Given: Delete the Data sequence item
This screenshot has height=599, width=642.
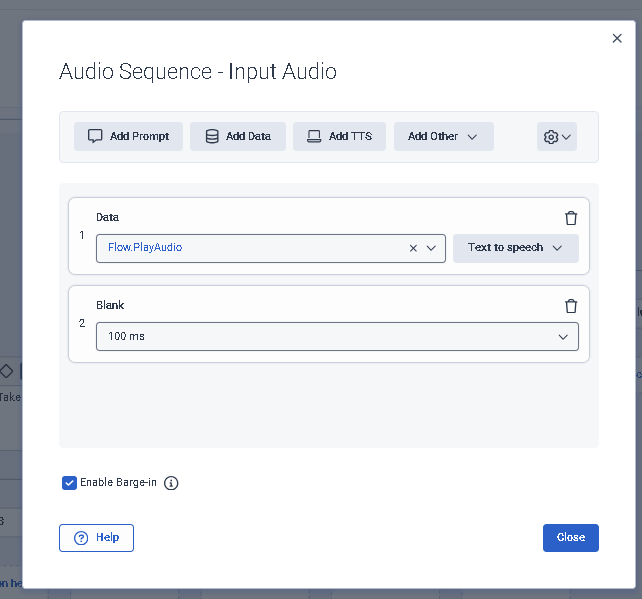Looking at the screenshot, I should pos(571,218).
